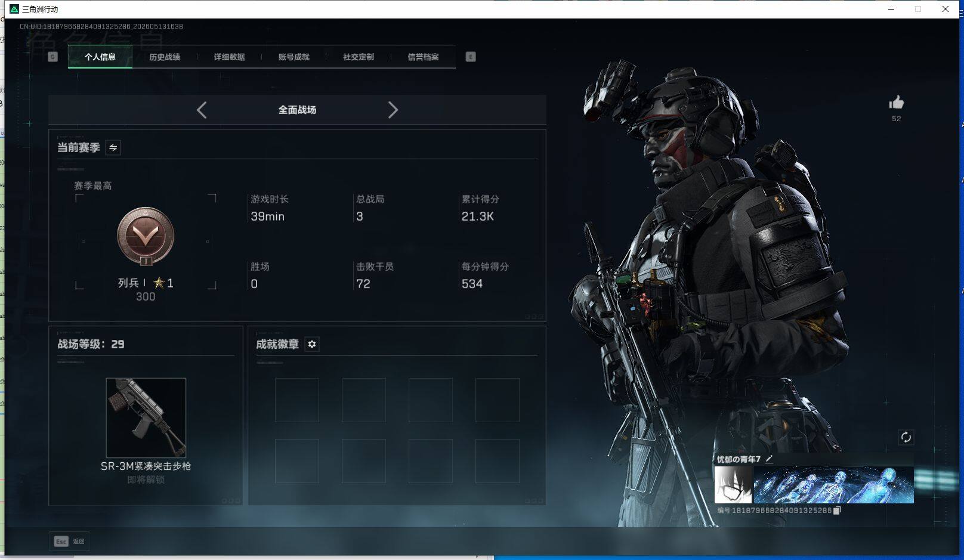Image resolution: width=964 pixels, height=560 pixels.
Task: Click the rank points value 300
Action: [146, 296]
